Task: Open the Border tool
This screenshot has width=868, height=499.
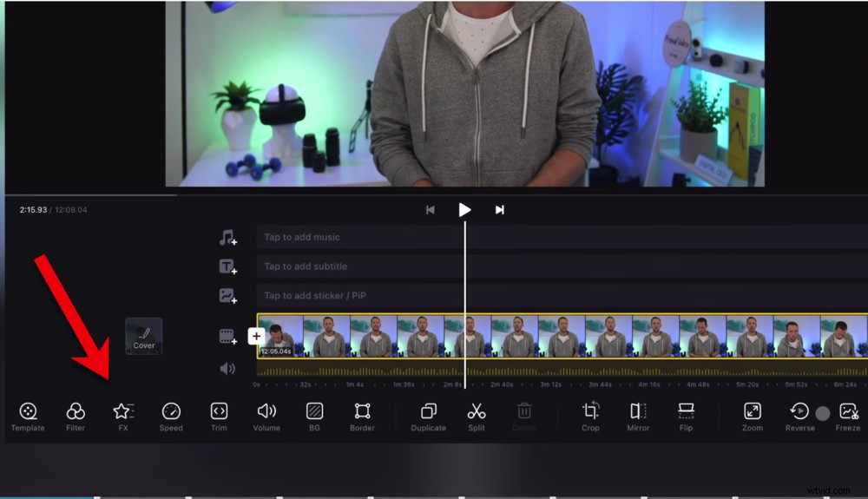Action: click(x=362, y=417)
